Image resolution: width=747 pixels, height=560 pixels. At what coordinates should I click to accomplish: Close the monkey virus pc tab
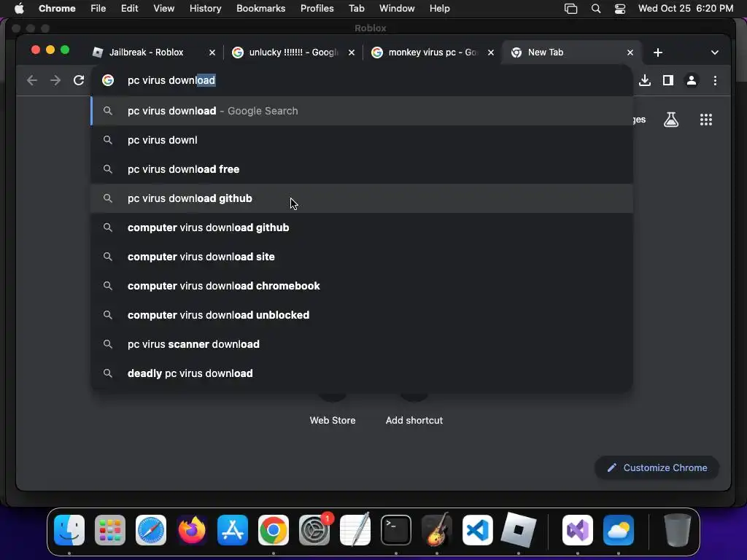click(491, 52)
